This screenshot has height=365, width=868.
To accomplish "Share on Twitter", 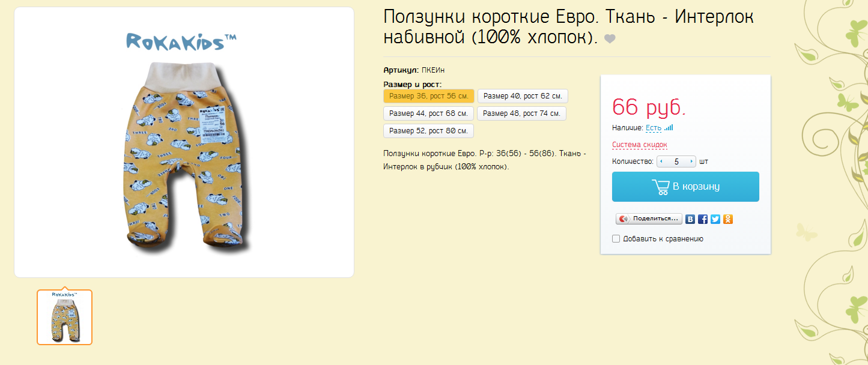I will [x=715, y=219].
